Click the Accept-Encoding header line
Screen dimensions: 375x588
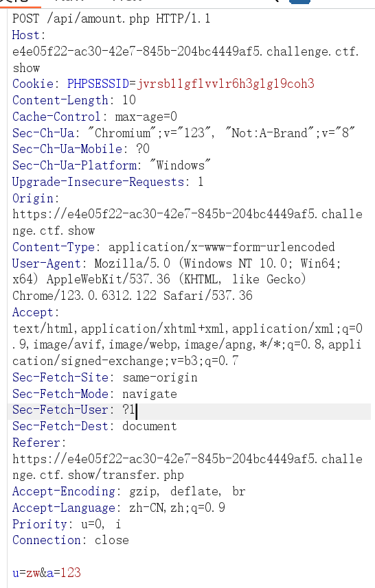pyautogui.click(x=128, y=491)
